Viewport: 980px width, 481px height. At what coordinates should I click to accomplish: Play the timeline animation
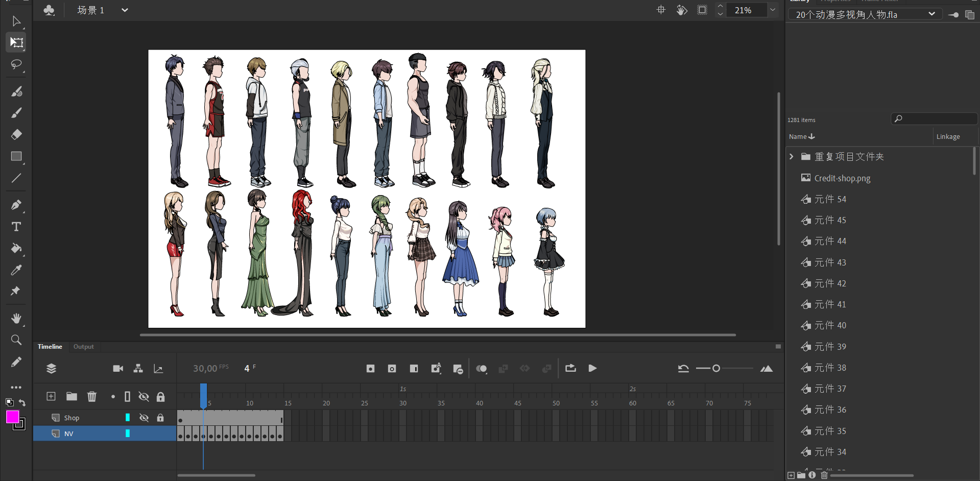(x=592, y=368)
